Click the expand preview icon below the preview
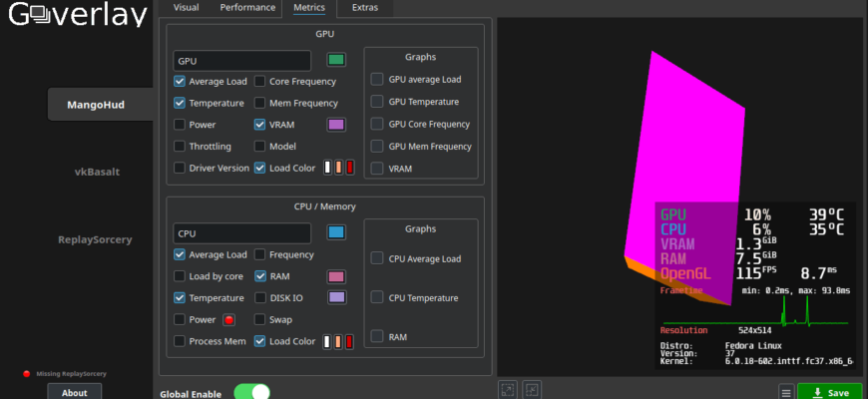Screen dimensions: 868x399 tap(507, 390)
